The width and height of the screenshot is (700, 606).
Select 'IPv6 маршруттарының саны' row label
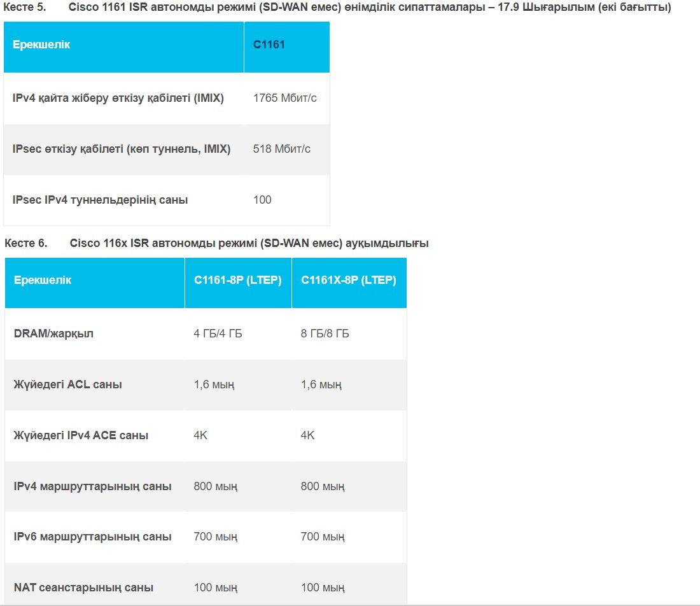(92, 537)
